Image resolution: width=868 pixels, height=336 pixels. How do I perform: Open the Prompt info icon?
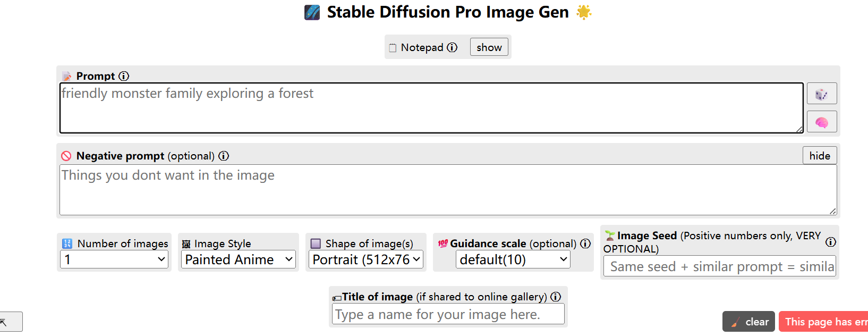[124, 76]
